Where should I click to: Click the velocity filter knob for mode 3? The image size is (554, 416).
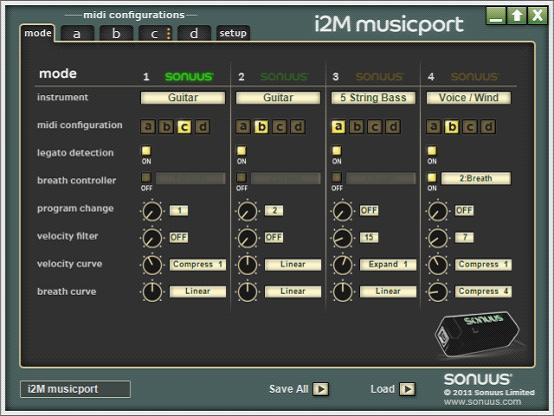click(x=343, y=238)
